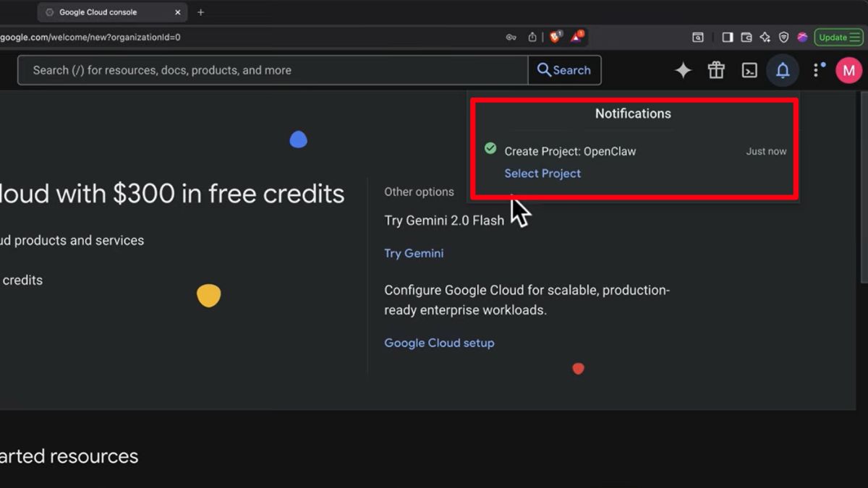Focus the resources search field
The height and width of the screenshot is (488, 868).
pos(275,70)
